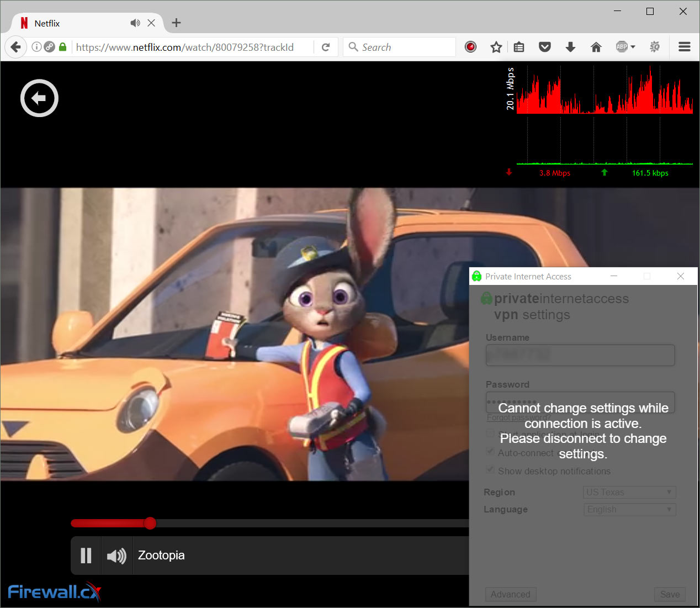Viewport: 700px width, 608px height.
Task: Open the Downloads panel
Action: [x=570, y=47]
